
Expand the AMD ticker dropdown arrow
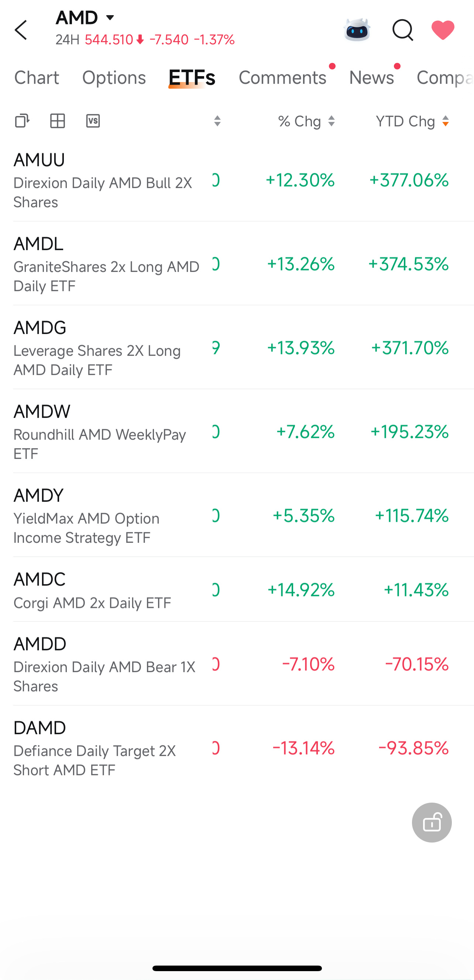tap(110, 17)
